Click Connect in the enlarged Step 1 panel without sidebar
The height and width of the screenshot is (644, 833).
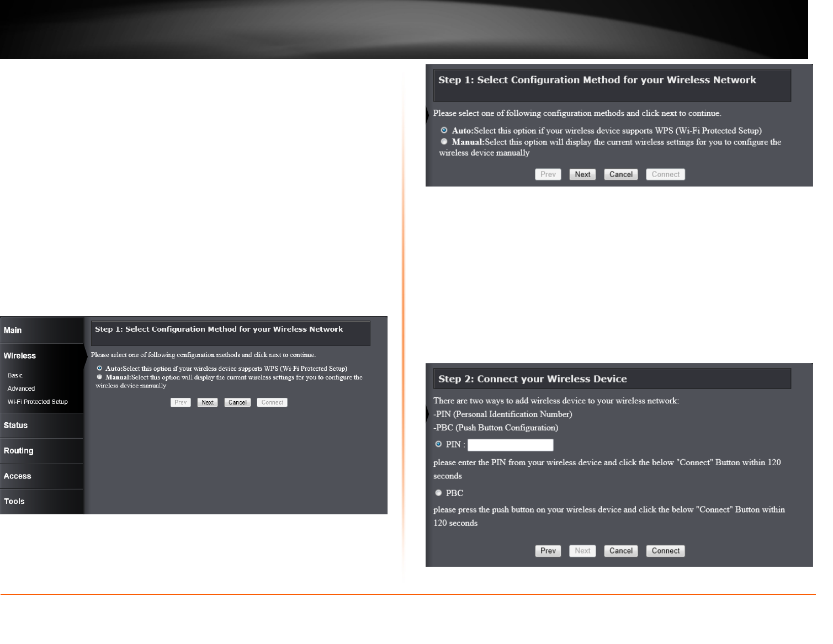[666, 174]
